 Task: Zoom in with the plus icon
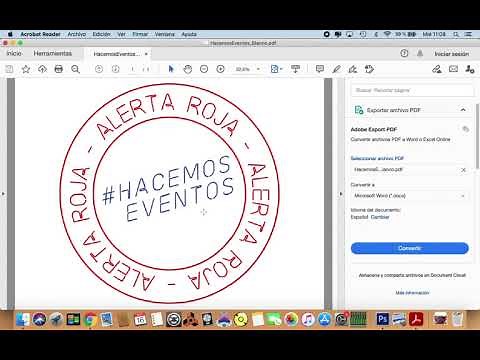point(220,69)
